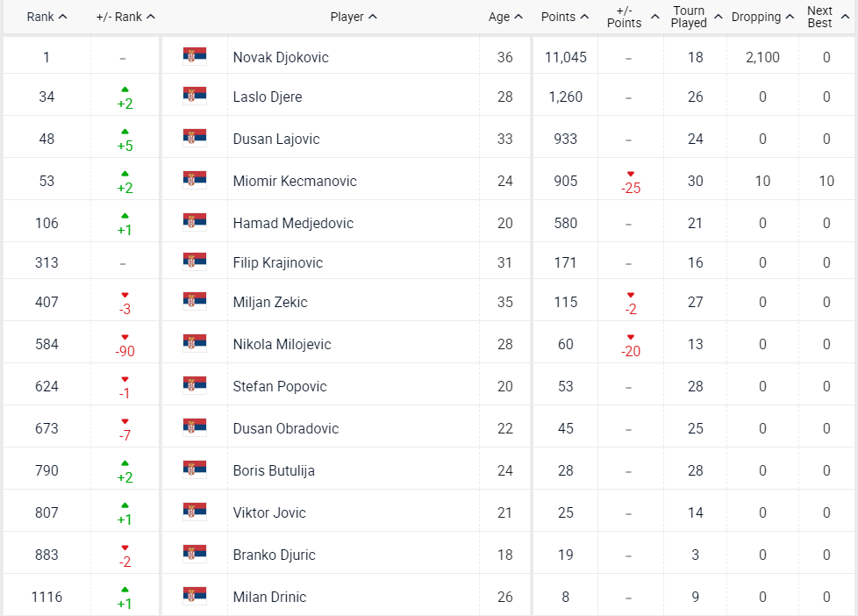This screenshot has height=616, width=858.
Task: Sort by the Dropping column header
Action: [762, 17]
